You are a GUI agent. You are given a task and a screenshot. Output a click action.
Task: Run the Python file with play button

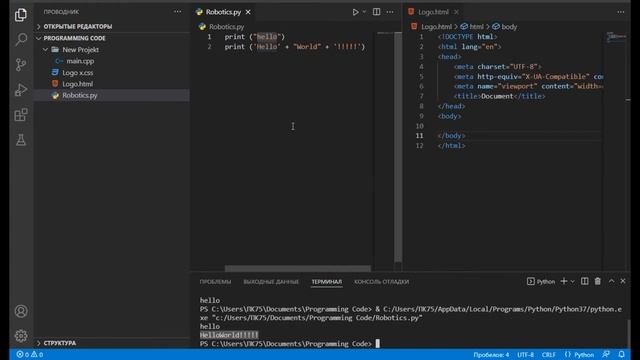(x=355, y=12)
